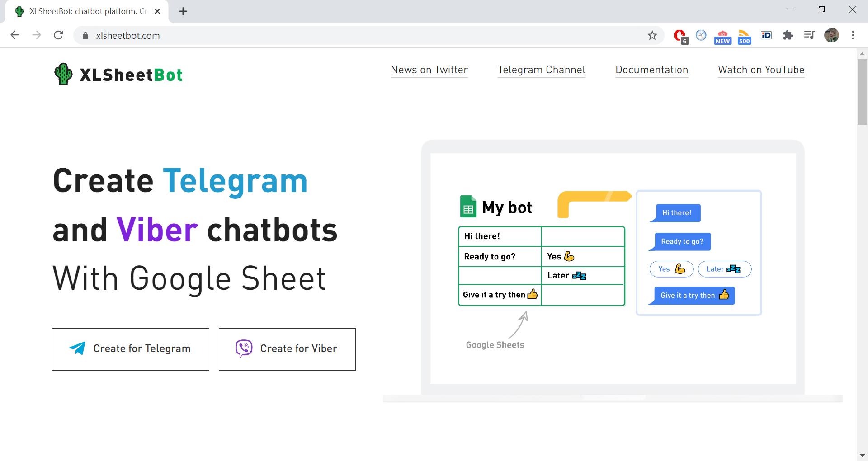The width and height of the screenshot is (868, 461).
Task: Click the Create for Telegram button
Action: pos(130,348)
